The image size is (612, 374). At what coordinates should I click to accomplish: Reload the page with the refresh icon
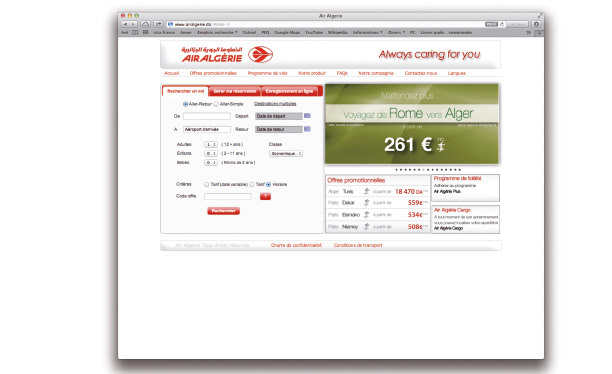click(502, 24)
